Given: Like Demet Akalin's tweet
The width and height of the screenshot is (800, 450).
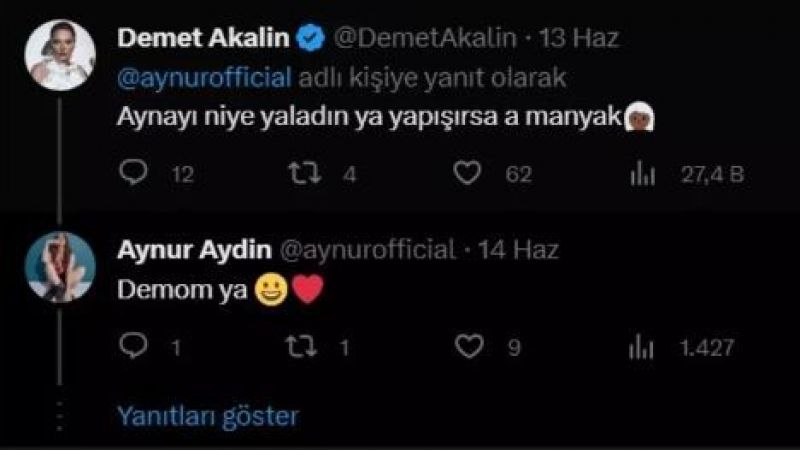Looking at the screenshot, I should pyautogui.click(x=467, y=174).
